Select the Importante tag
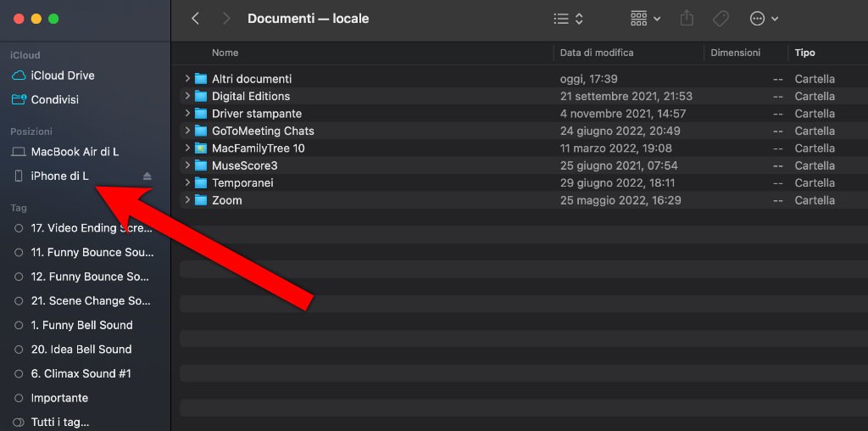The width and height of the screenshot is (868, 431). point(51,398)
